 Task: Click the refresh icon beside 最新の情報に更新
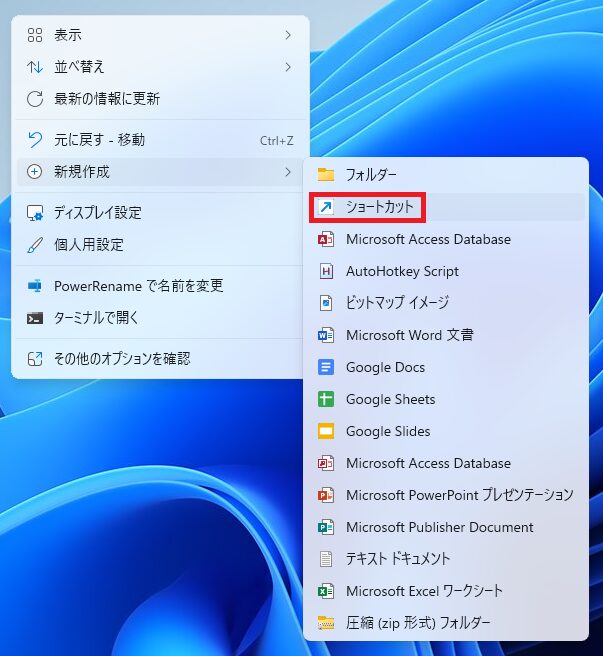tap(35, 99)
